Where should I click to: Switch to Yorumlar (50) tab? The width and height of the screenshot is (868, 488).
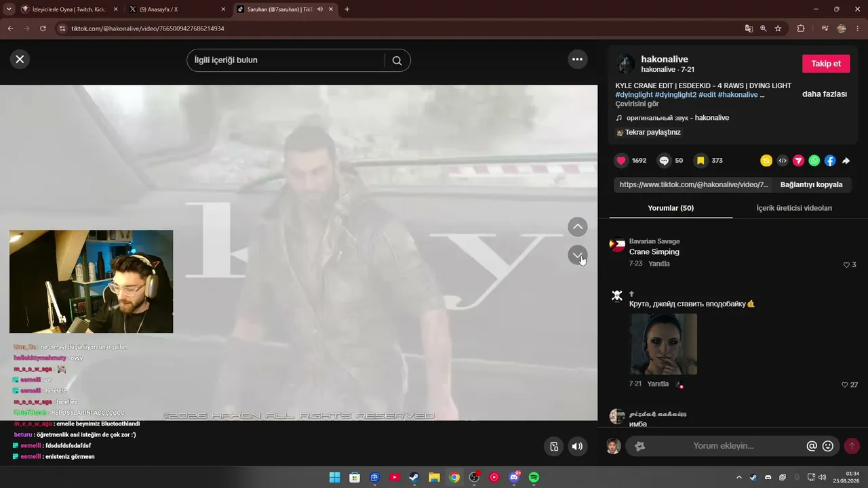pyautogui.click(x=671, y=208)
